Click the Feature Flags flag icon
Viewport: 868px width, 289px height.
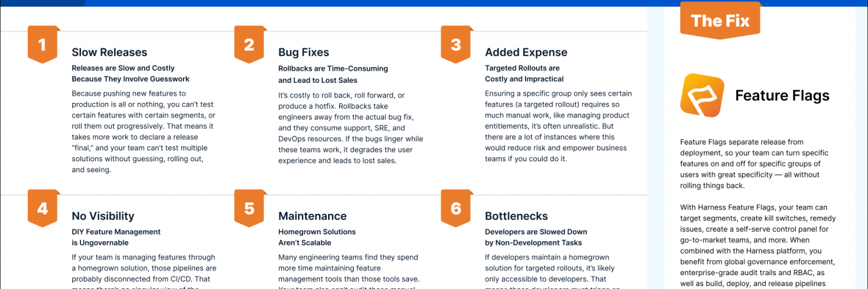pos(702,95)
